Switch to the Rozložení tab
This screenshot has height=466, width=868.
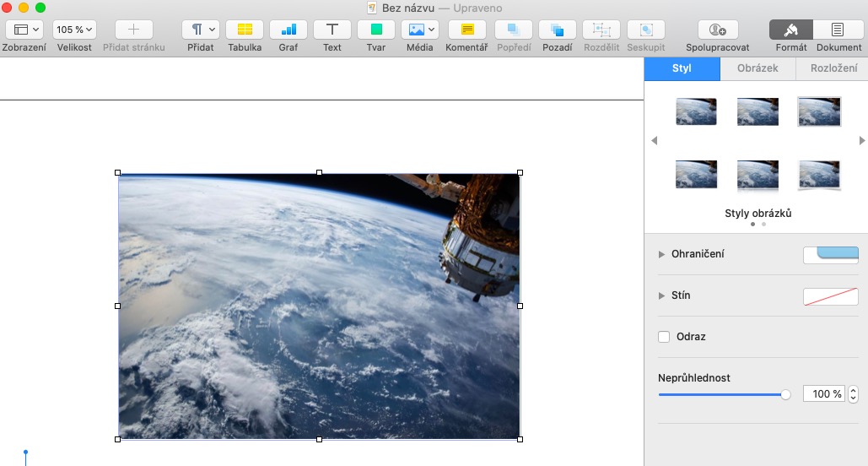tap(833, 68)
